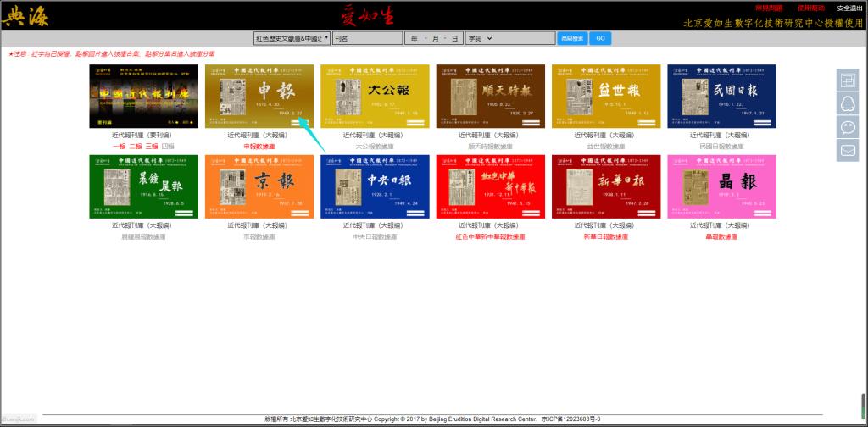The image size is (868, 427).
Task: Click the 民國日報數據庫 link text
Action: pyautogui.click(x=722, y=147)
